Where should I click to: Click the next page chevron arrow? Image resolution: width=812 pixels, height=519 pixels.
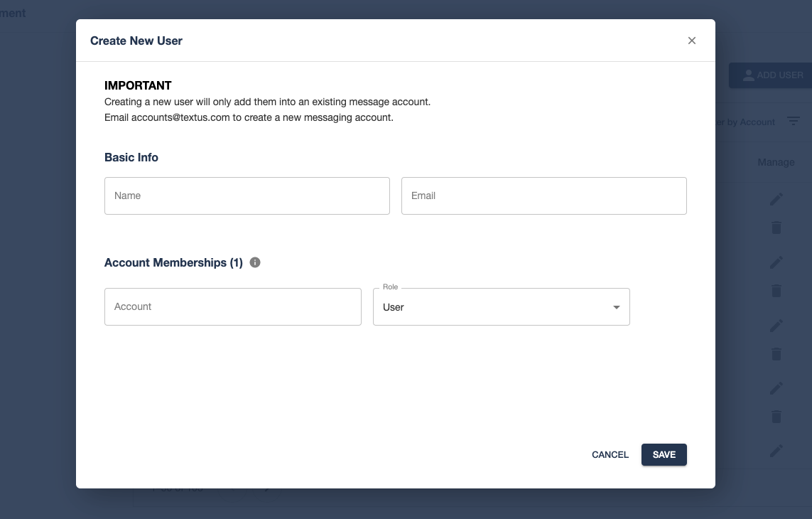(x=266, y=489)
